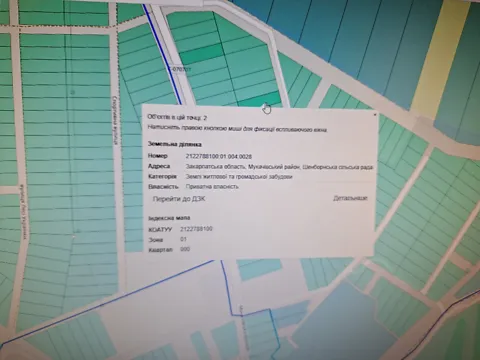Viewport: 480px width, 360px height.
Task: Click the 'Земельна ділянка' section heading
Action: [175, 145]
